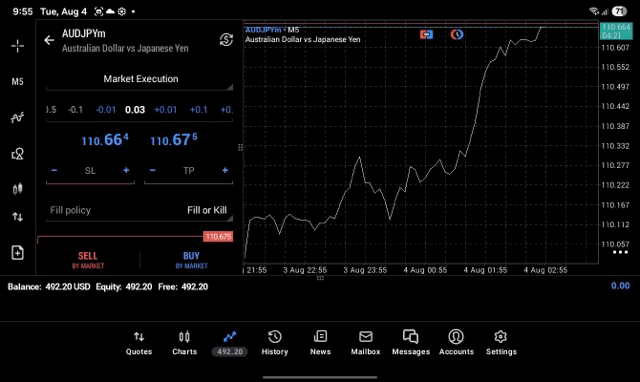Click the 0.03 volume field
This screenshot has height=382, width=640.
[135, 110]
